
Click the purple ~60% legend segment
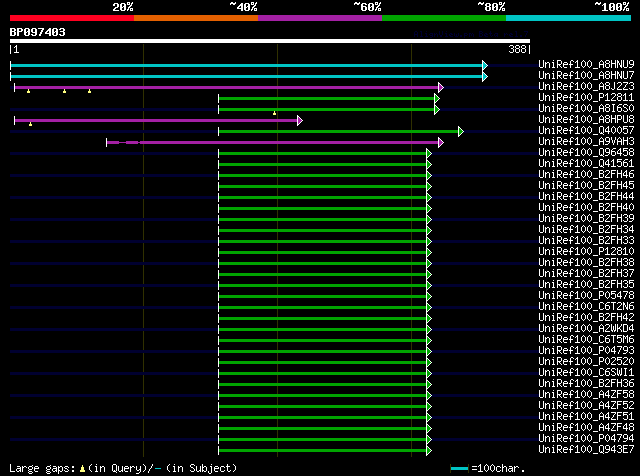click(x=320, y=18)
